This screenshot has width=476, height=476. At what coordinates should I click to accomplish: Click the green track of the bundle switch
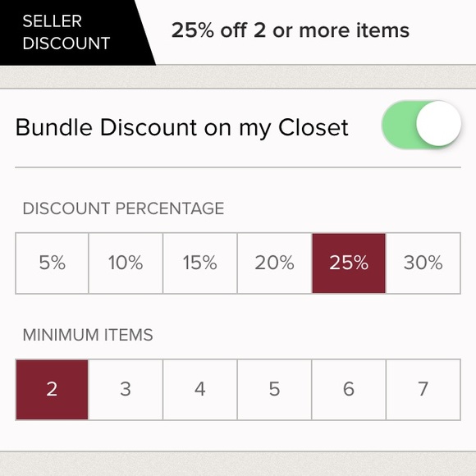399,125
